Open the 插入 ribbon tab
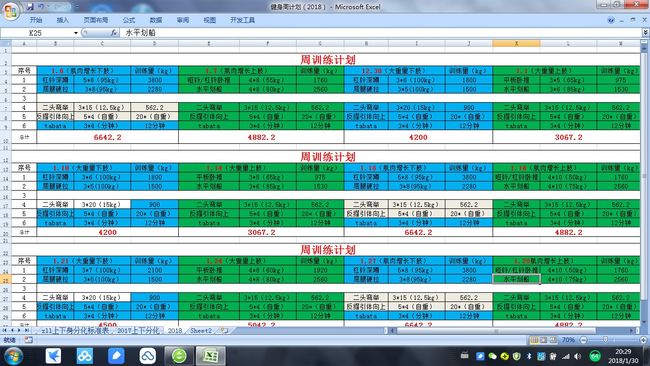Screen dimensions: 650x366 pyautogui.click(x=63, y=20)
